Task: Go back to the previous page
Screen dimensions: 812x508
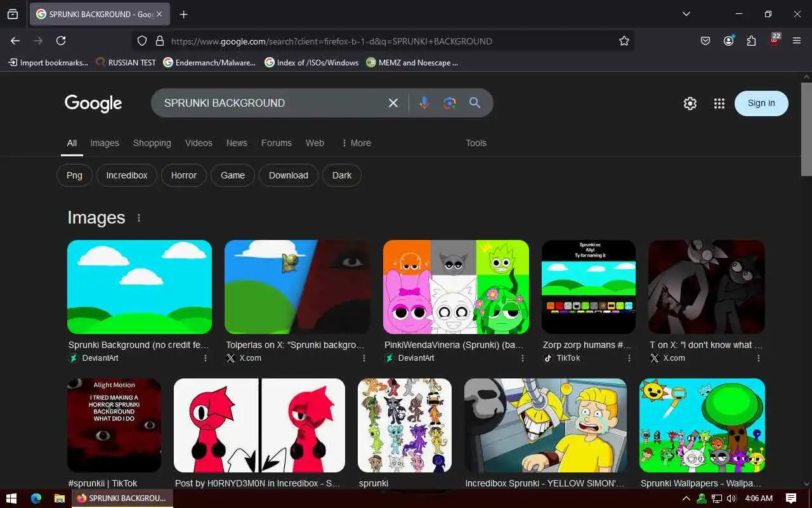Action: 15,41
